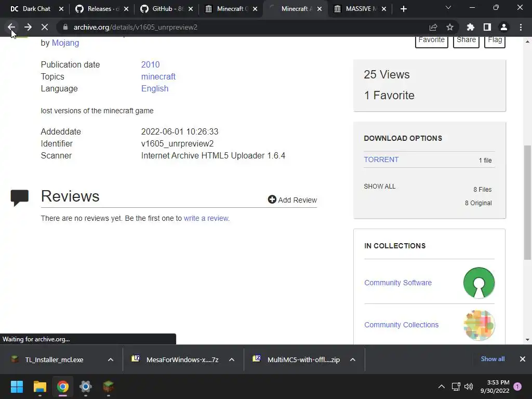Image resolution: width=532 pixels, height=399 pixels.
Task: Click the Community Collections mosaic thumbnail
Action: click(479, 325)
